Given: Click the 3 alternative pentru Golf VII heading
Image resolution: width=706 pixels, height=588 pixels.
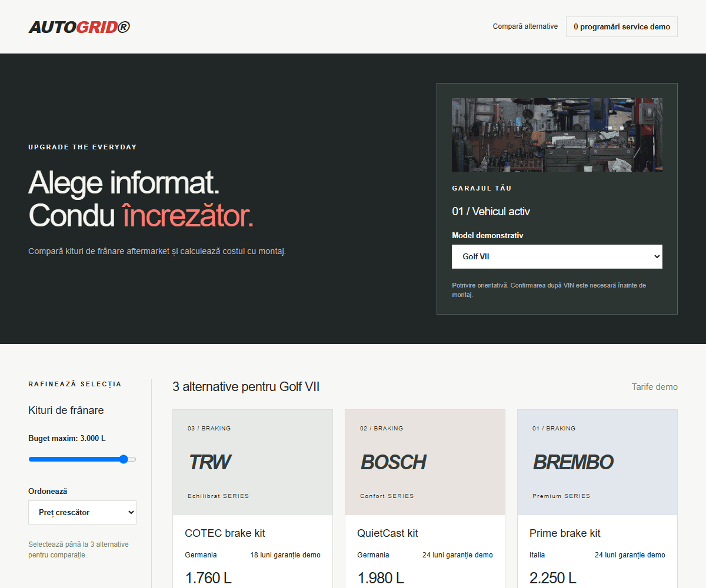Looking at the screenshot, I should pos(246,387).
